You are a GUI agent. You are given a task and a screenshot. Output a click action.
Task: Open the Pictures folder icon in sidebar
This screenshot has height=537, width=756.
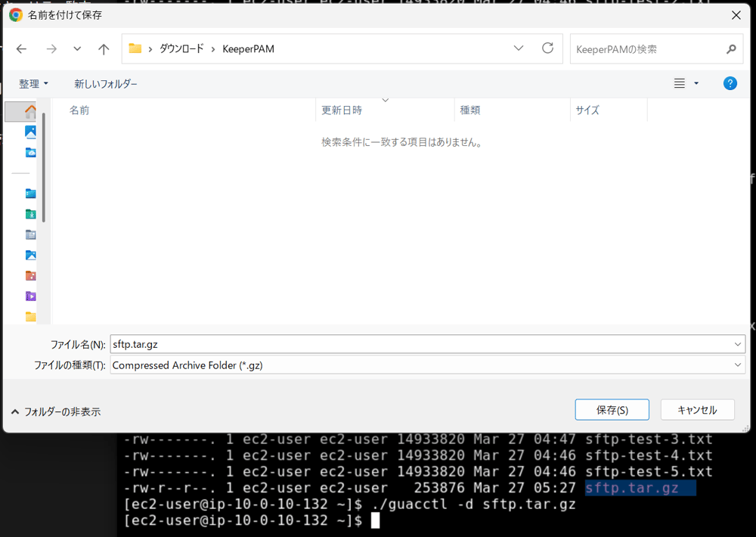coord(30,255)
